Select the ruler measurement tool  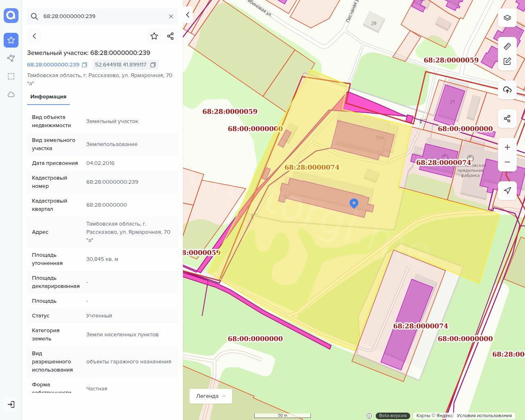pyautogui.click(x=507, y=46)
